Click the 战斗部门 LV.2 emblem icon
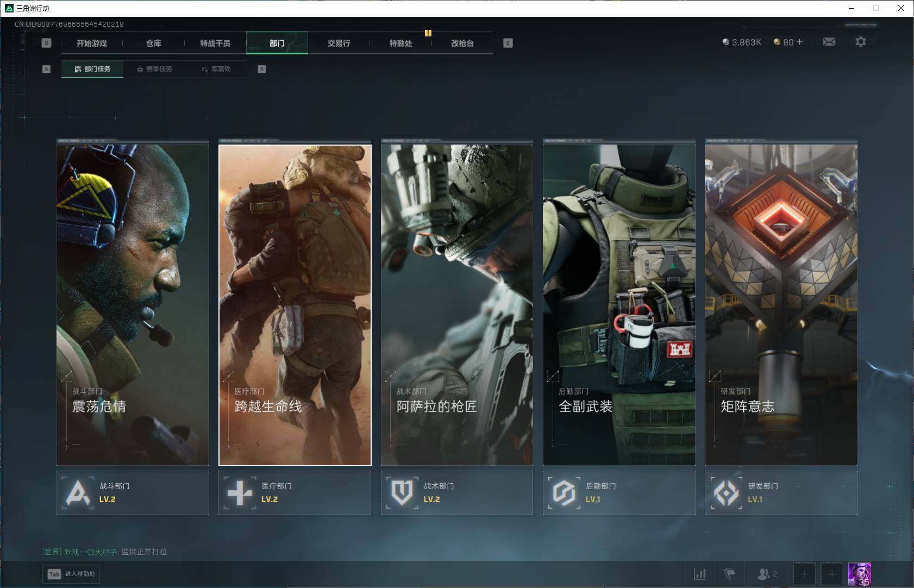914x588 pixels. point(78,493)
